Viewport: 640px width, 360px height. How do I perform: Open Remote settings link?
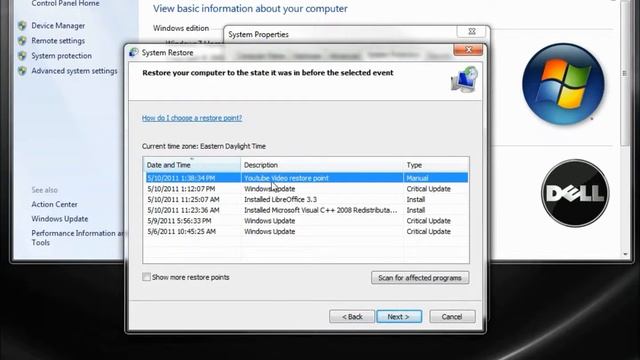point(58,41)
